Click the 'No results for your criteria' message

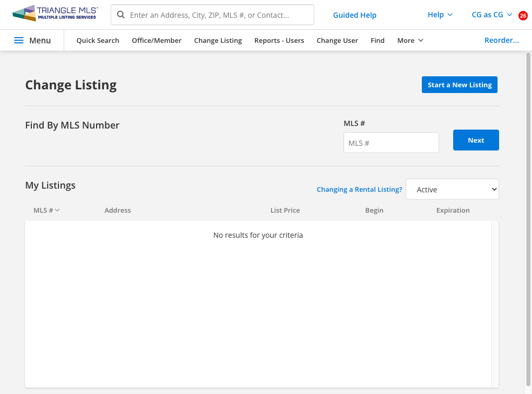(x=258, y=235)
